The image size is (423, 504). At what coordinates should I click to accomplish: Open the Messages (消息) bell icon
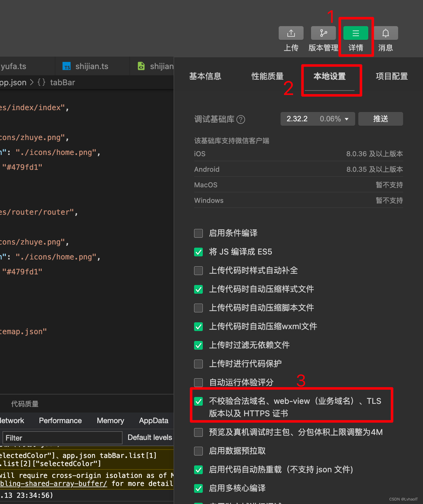(386, 33)
